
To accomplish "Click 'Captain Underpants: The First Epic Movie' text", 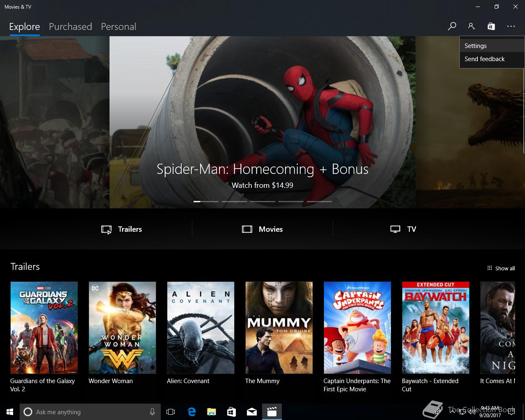I will 357,385.
